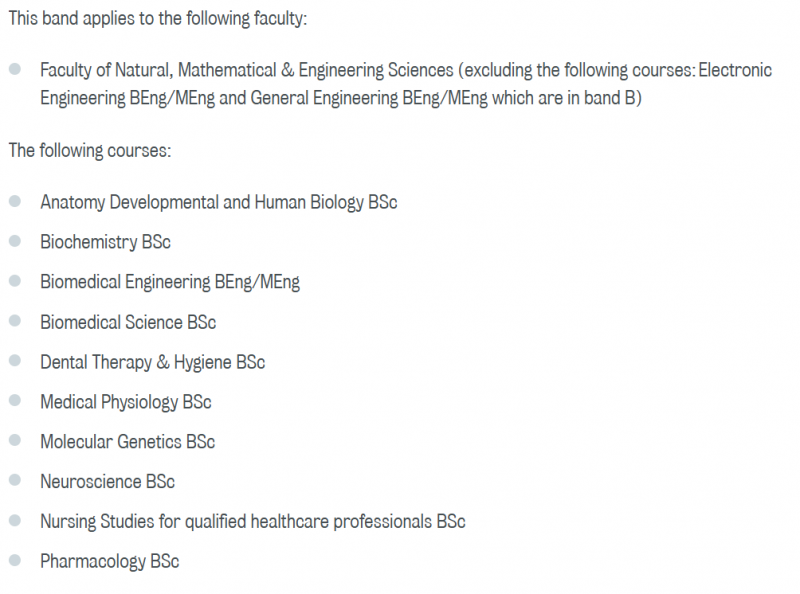Screen dimensions: 800x594
Task: Click the bullet next to Dental Therapy & Hygiene
Action: [x=15, y=361]
